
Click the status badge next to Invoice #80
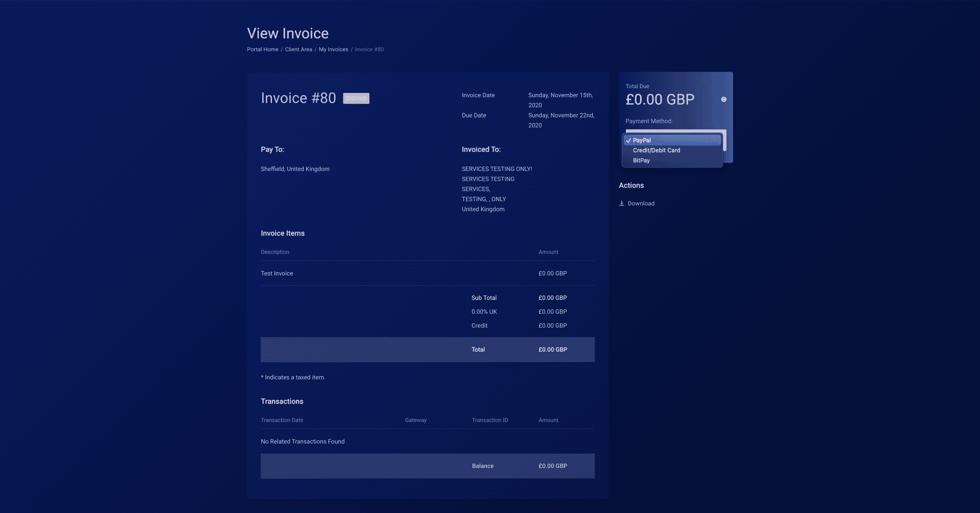(356, 98)
